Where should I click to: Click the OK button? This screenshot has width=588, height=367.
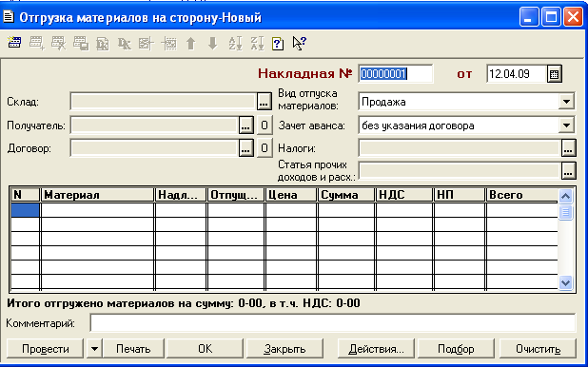[x=205, y=349]
